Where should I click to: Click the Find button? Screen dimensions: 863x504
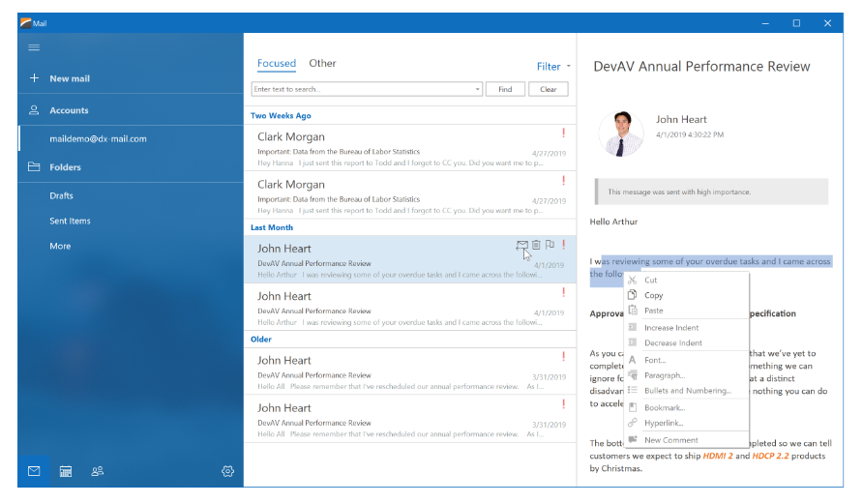pos(505,89)
